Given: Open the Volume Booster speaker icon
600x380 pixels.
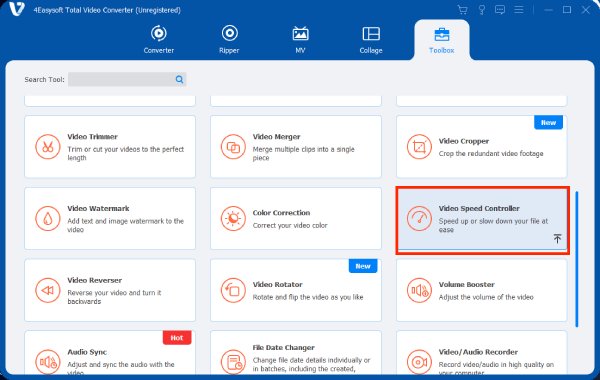Looking at the screenshot, I should coord(419,290).
